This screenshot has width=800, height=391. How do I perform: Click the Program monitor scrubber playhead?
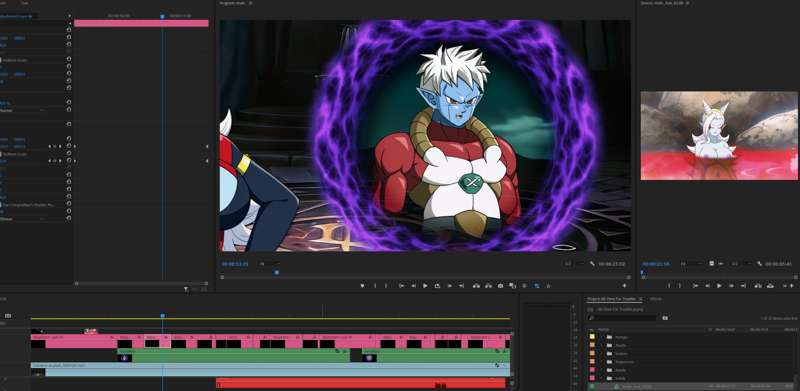276,272
